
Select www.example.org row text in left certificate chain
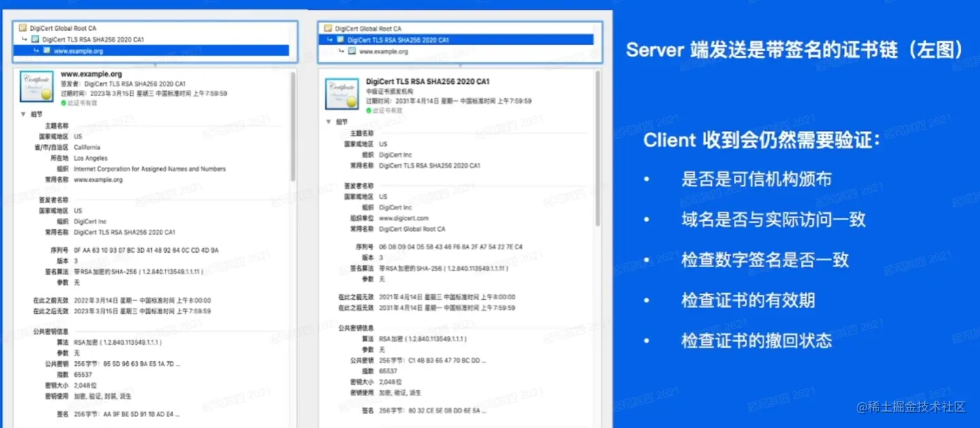click(x=78, y=50)
